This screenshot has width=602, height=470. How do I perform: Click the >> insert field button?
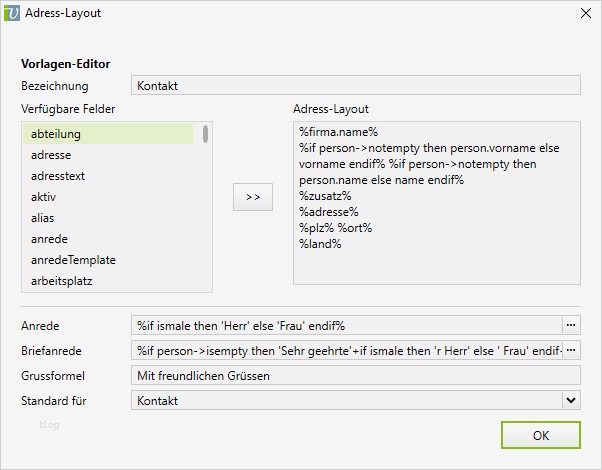(x=252, y=197)
